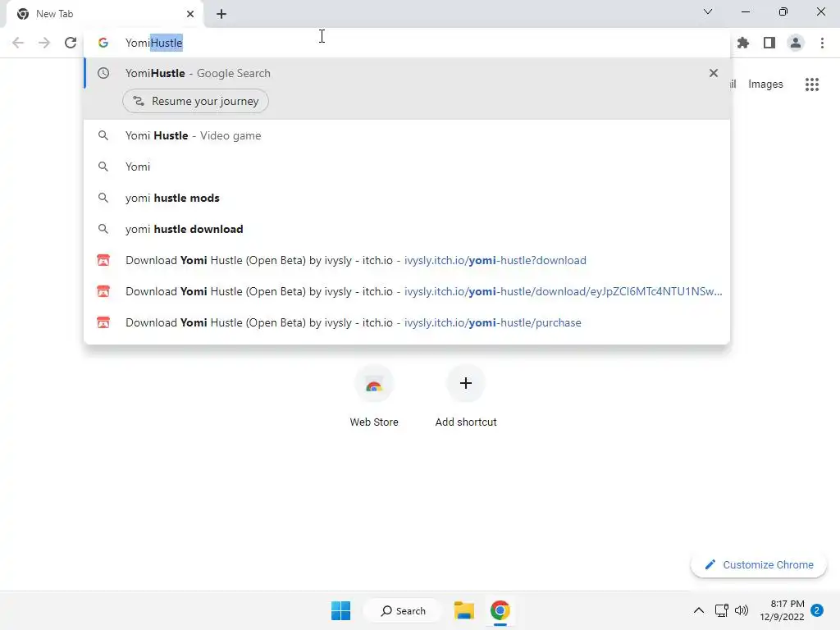The width and height of the screenshot is (840, 630).
Task: Choose the plain Yomi suggestion
Action: [x=407, y=167]
